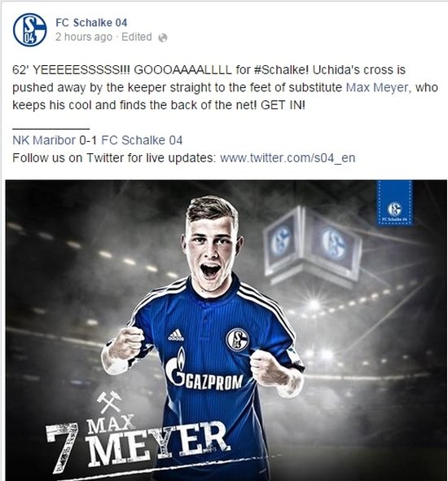The image size is (448, 481).
Task: Click the public globe privacy icon
Action: [163, 38]
